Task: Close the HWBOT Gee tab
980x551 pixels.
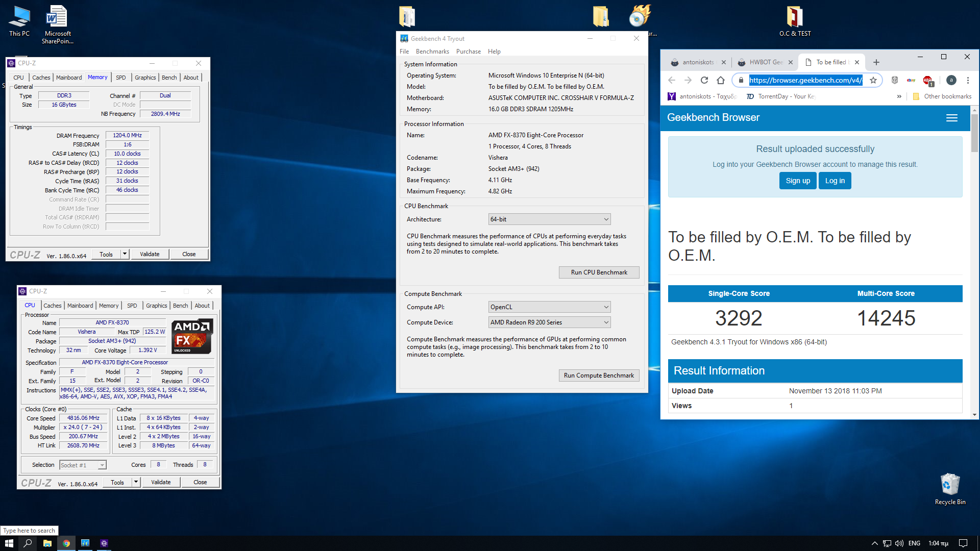Action: coord(791,62)
